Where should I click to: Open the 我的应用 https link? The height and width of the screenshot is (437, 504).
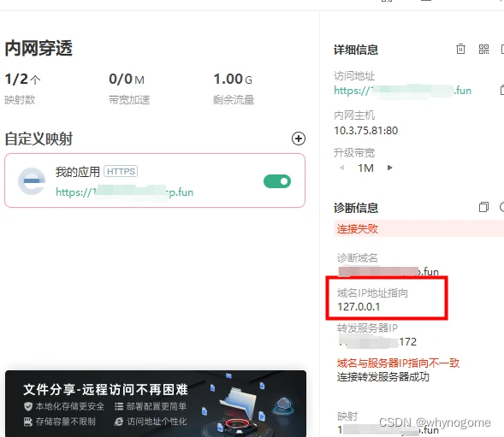coord(124,192)
